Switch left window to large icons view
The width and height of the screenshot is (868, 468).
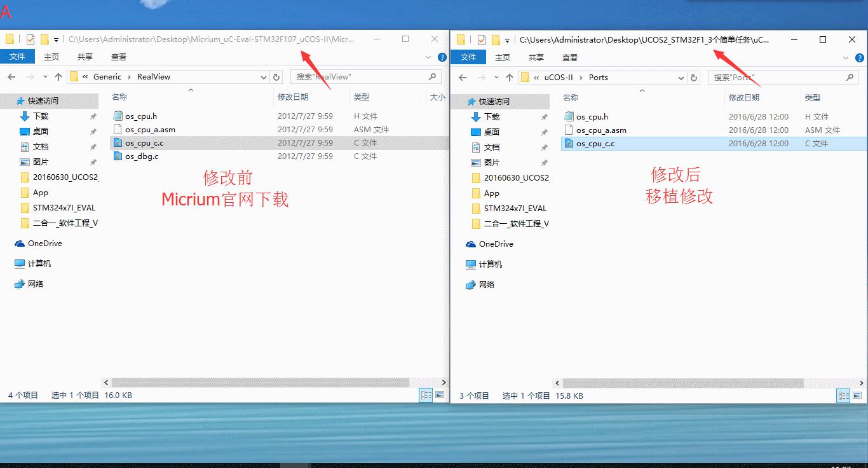click(440, 395)
